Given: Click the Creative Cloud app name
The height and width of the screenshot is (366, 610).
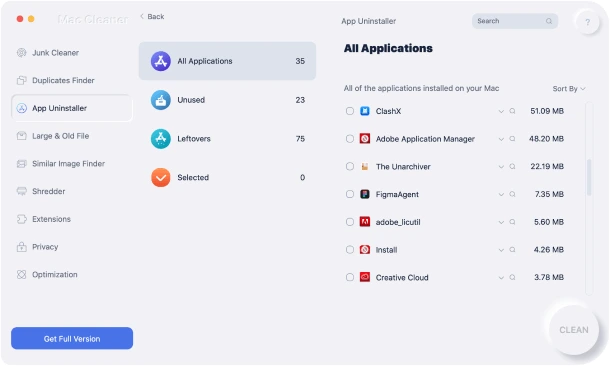Looking at the screenshot, I should 402,277.
